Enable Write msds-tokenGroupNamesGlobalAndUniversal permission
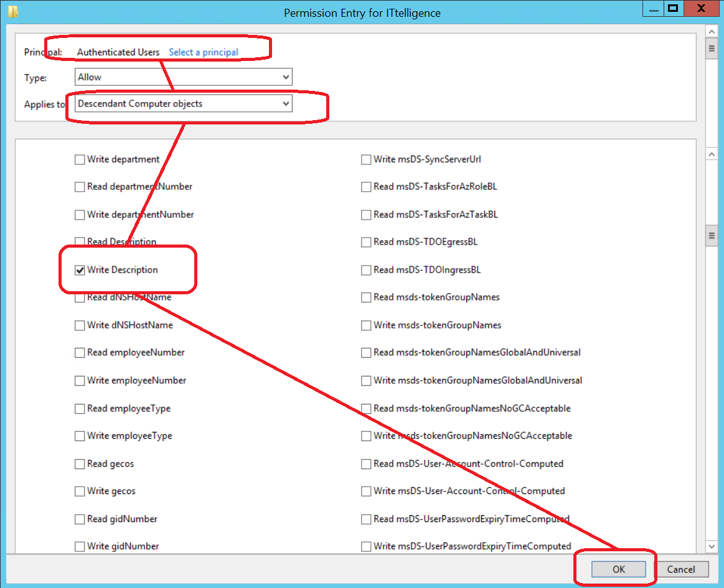Viewport: 724px width, 588px height. 366,381
